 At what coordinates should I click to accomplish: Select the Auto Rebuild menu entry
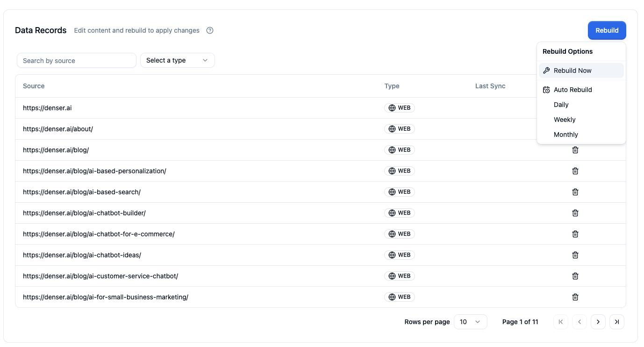[581, 90]
